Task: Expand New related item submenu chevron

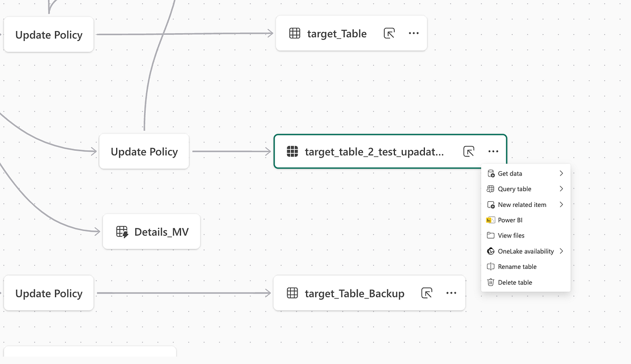Action: [x=561, y=205]
